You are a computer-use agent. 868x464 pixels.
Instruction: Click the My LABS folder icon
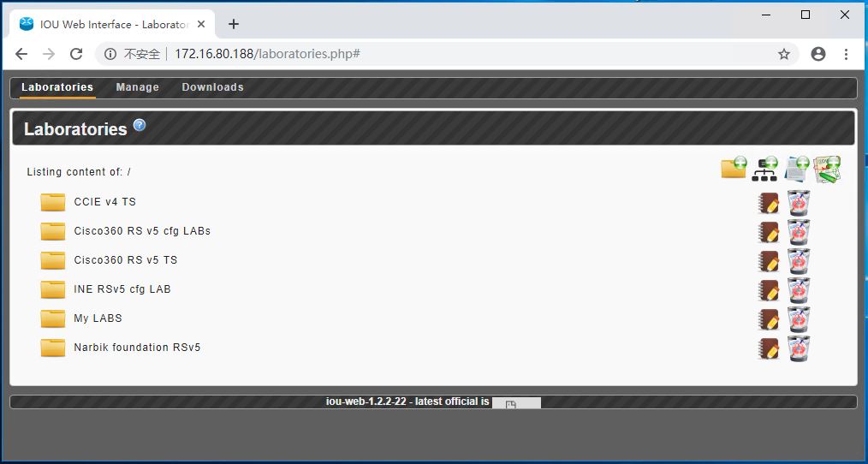coord(52,318)
